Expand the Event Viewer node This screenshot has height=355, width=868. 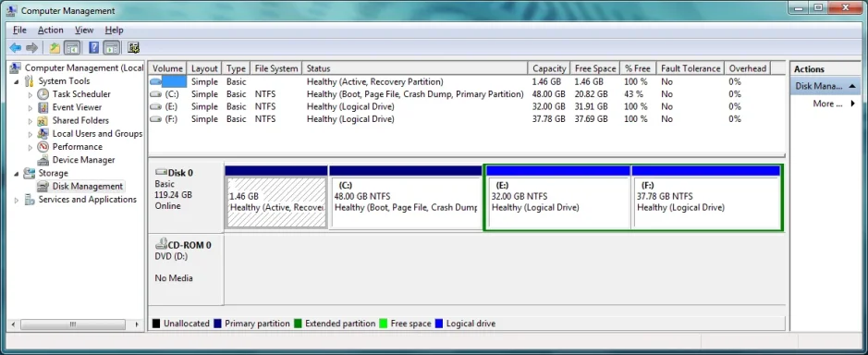(x=31, y=107)
